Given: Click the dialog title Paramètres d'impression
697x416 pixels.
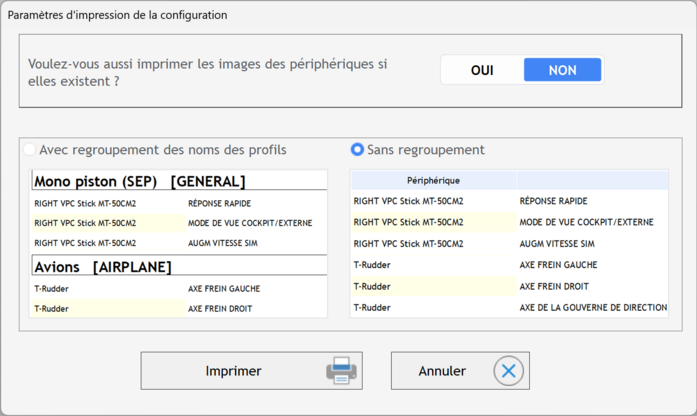Looking at the screenshot, I should 117,15.
